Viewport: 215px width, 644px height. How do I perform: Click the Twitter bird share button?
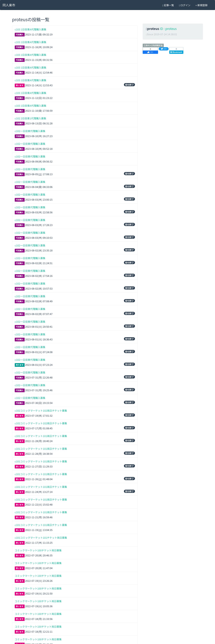coord(163,49)
